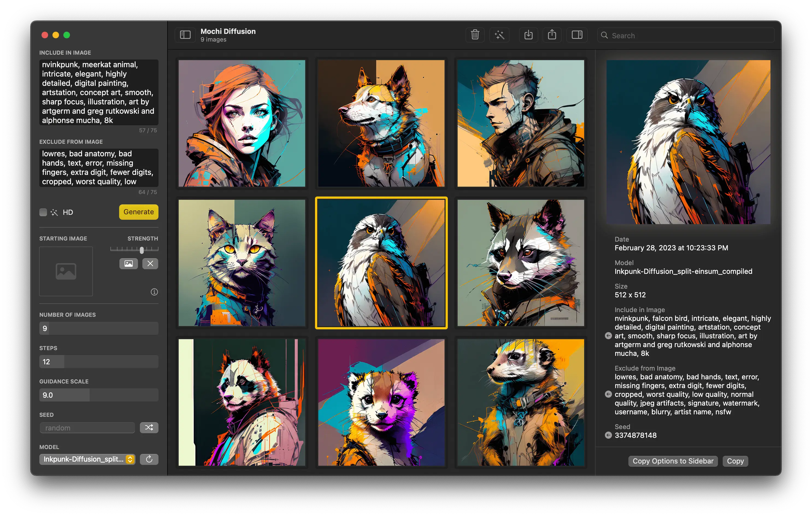
Task: Click the randomize seed dice icon
Action: [150, 427]
